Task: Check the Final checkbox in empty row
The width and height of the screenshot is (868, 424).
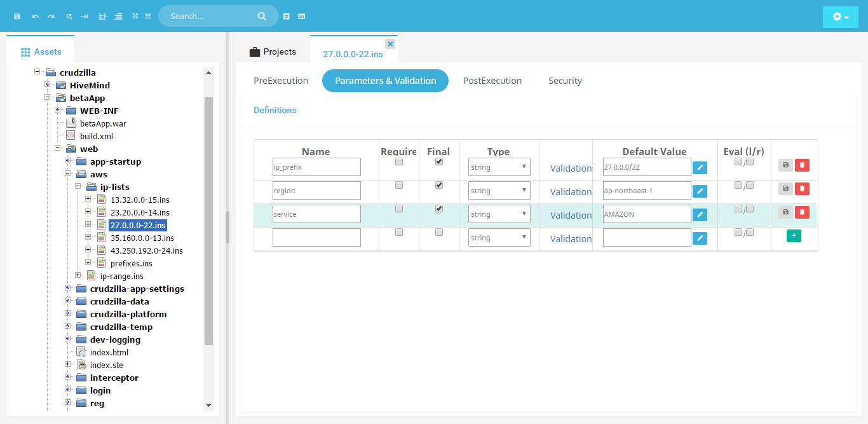Action: pos(438,233)
